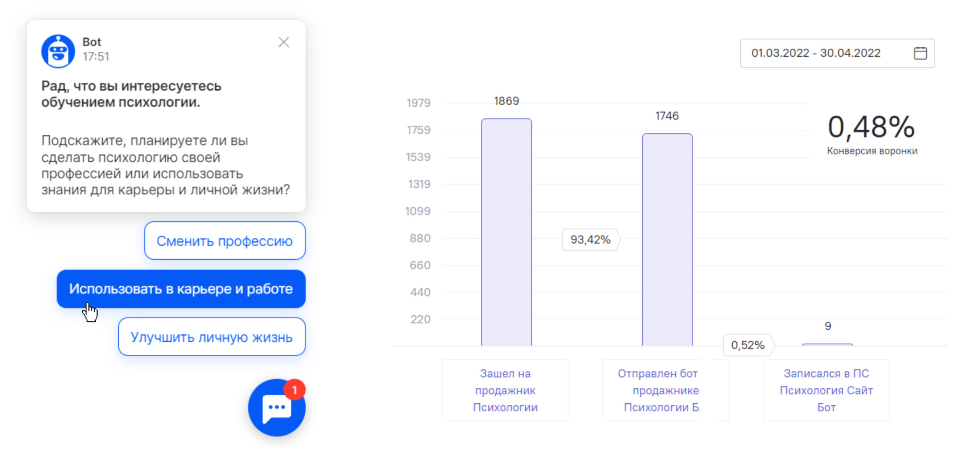The width and height of the screenshot is (980, 465).
Task: Select 'Записался в ПС Психология Сайт Бот' label
Action: (826, 390)
